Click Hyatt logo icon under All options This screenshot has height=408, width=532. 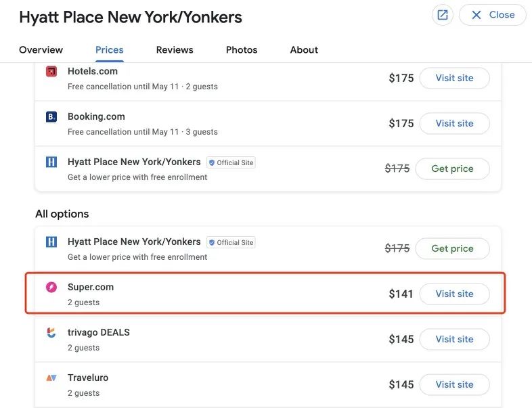click(x=51, y=242)
